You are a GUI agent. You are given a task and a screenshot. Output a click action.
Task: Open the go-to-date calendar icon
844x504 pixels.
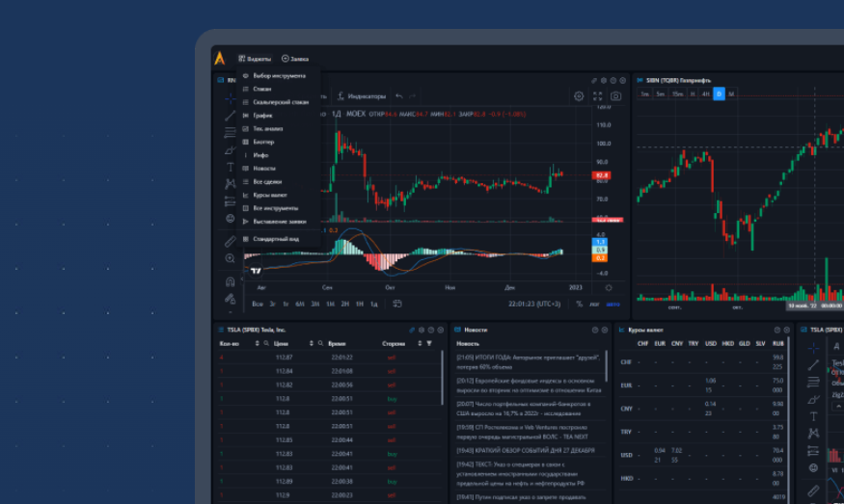click(397, 304)
